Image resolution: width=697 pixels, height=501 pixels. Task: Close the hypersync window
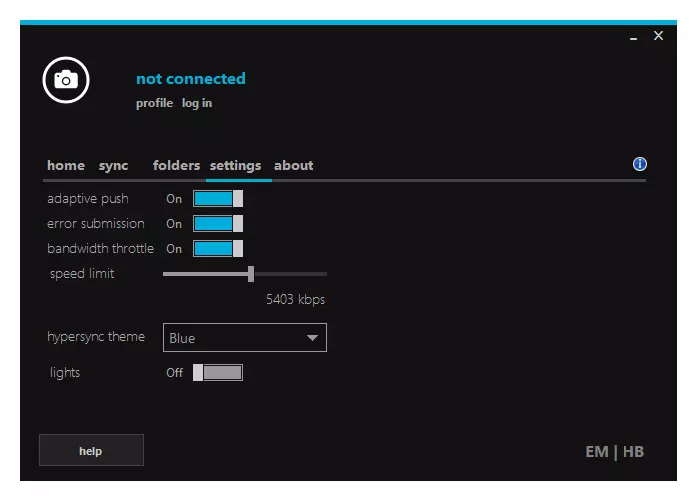tap(658, 36)
